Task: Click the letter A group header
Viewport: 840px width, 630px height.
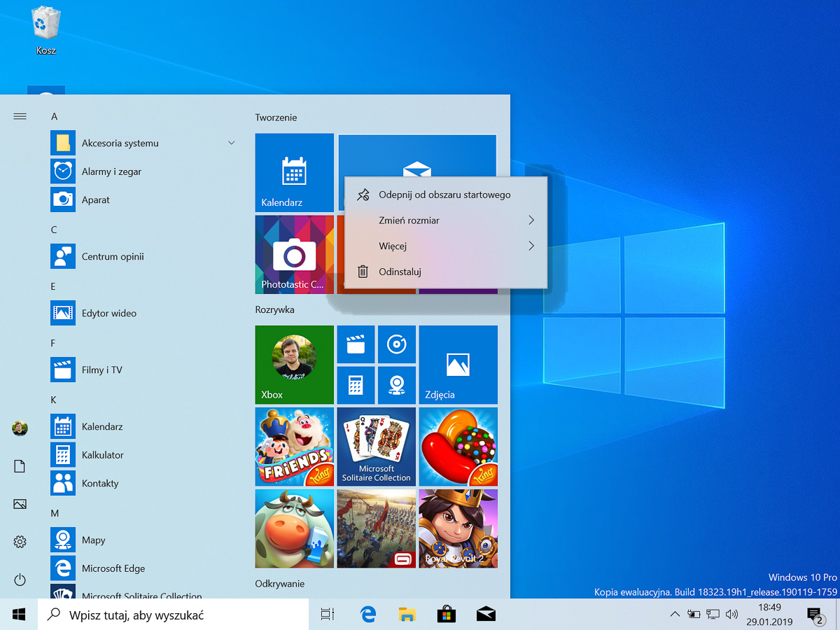Action: (55, 116)
